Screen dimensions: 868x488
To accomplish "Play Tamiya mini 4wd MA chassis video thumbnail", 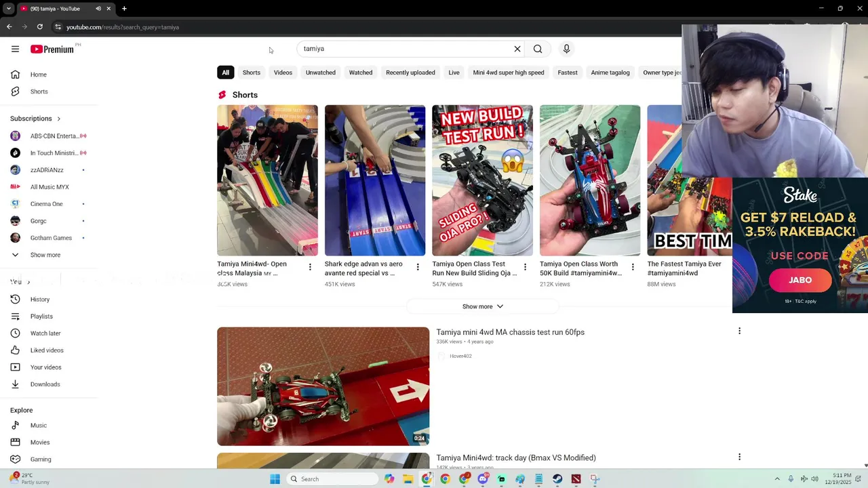I will click(x=323, y=386).
